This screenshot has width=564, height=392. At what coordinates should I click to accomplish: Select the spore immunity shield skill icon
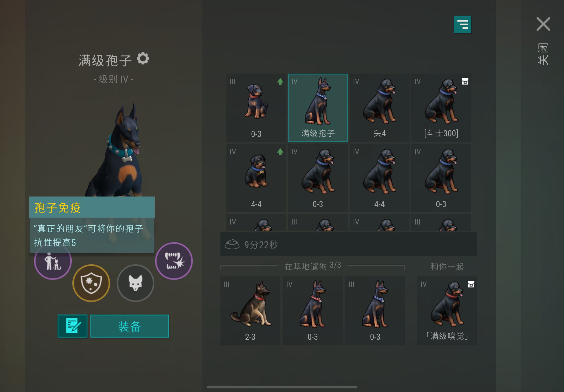(x=91, y=283)
